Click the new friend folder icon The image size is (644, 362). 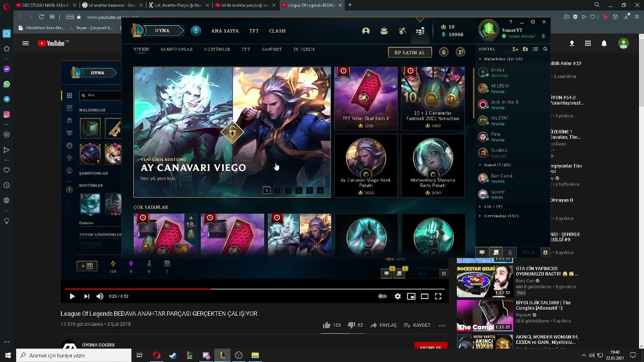point(525,49)
